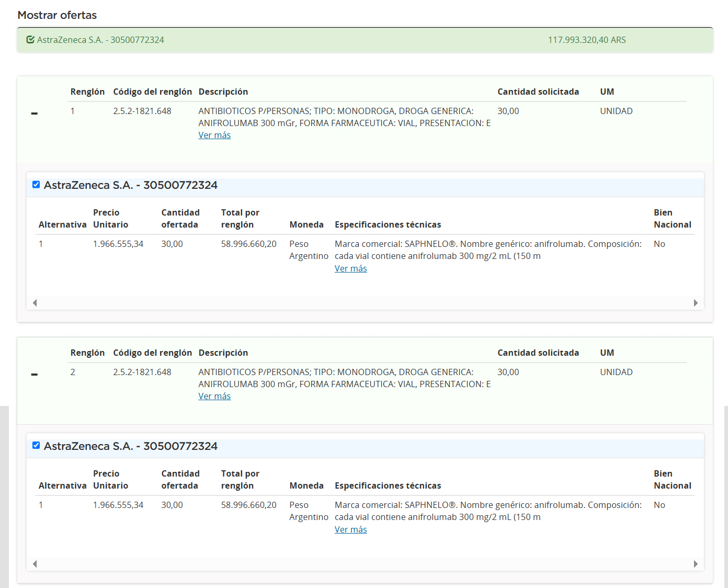The height and width of the screenshot is (588, 728).
Task: Click 'Peso Argentino' in renglón 2 offer
Action: pyautogui.click(x=309, y=511)
